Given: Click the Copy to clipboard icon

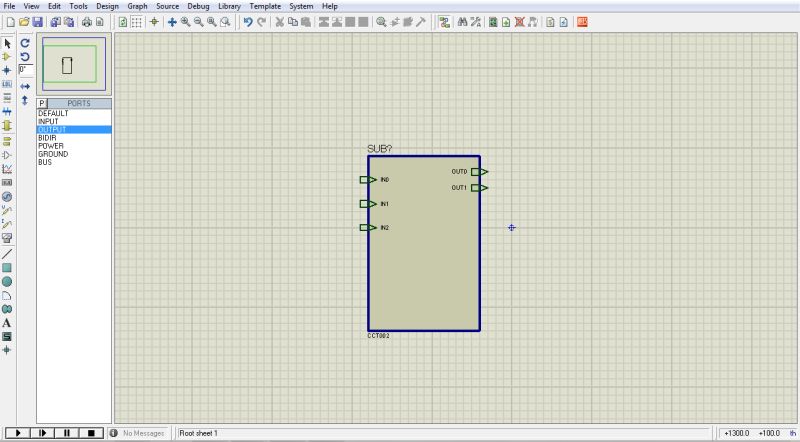Looking at the screenshot, I should pos(293,22).
